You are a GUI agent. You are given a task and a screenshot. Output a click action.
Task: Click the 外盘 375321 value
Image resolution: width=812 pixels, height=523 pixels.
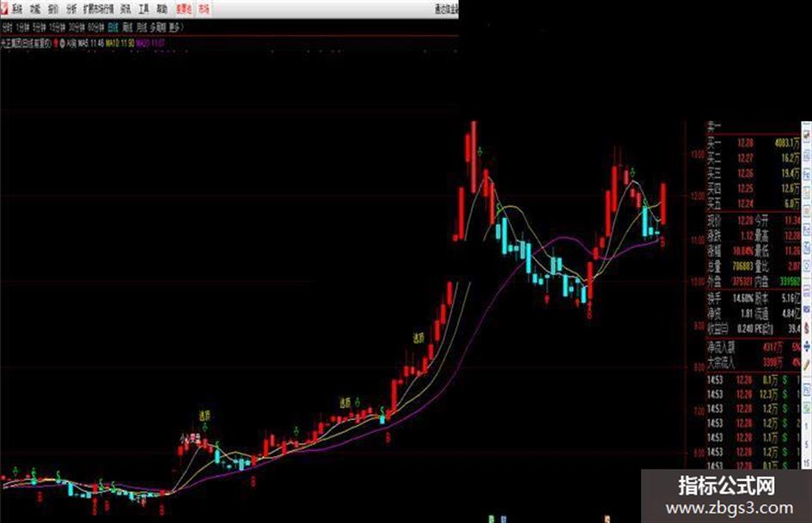click(742, 281)
